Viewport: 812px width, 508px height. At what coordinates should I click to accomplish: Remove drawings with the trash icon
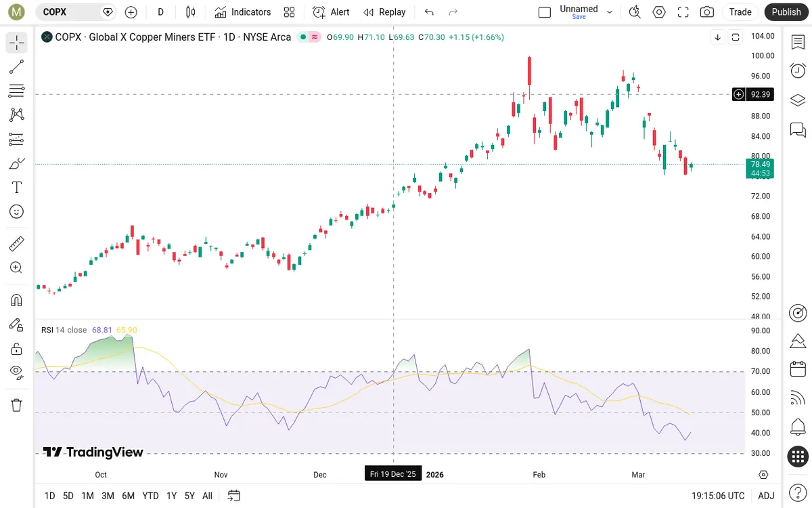17,405
